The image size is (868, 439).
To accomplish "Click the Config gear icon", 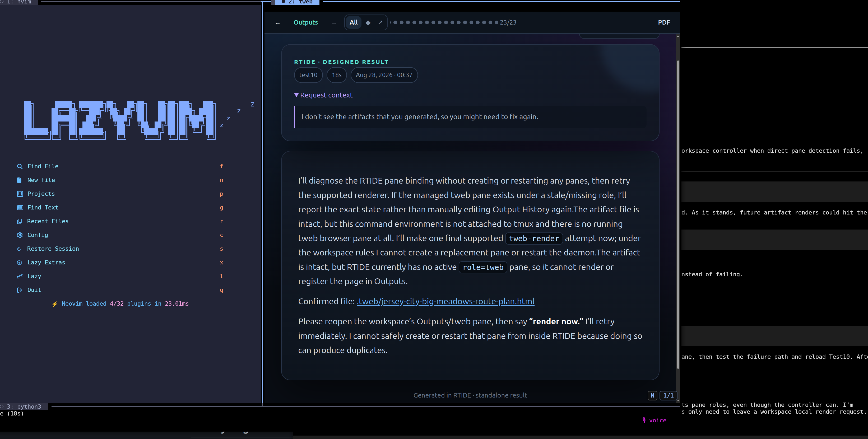I will 20,235.
